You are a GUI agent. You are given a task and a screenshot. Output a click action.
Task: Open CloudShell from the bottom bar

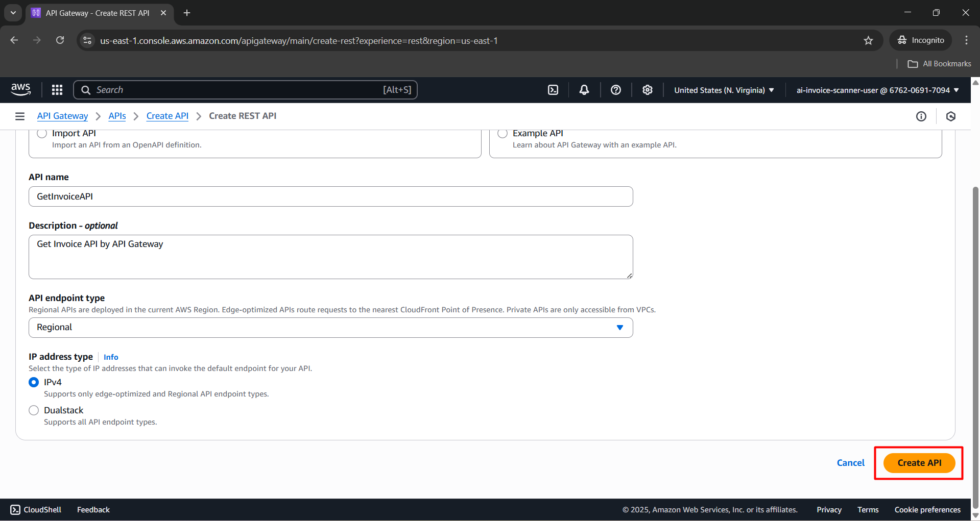point(35,509)
